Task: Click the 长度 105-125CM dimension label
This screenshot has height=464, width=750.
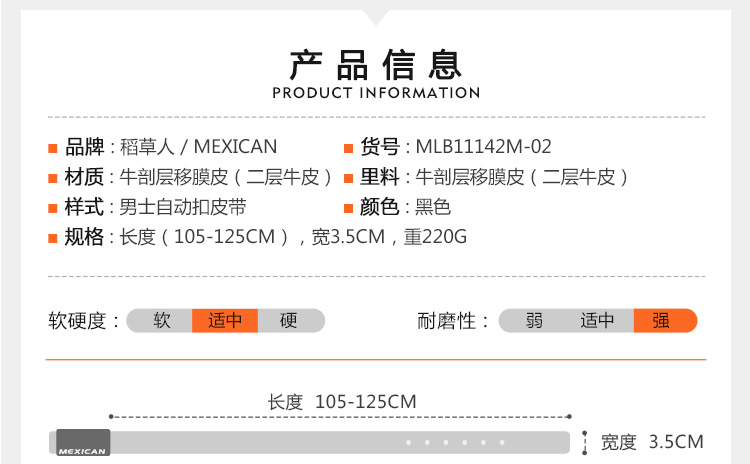Action: (342, 402)
